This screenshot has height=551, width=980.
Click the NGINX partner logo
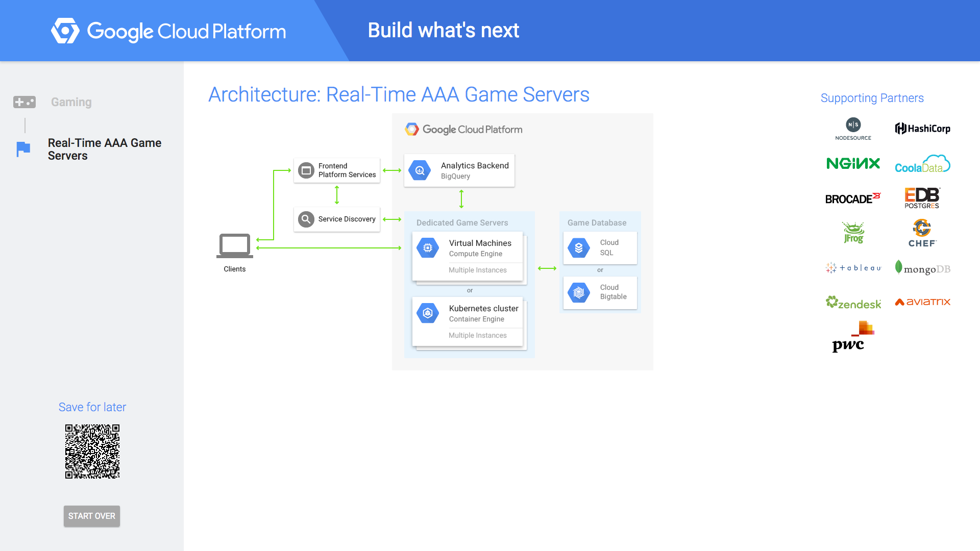tap(853, 163)
